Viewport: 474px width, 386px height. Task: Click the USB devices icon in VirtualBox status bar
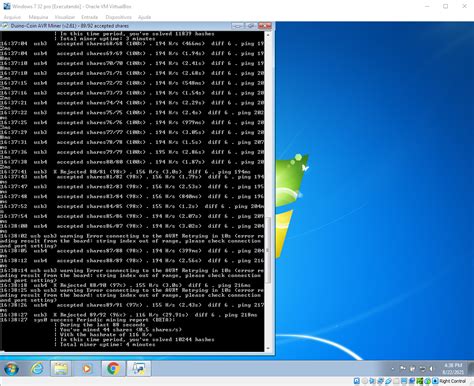point(388,381)
